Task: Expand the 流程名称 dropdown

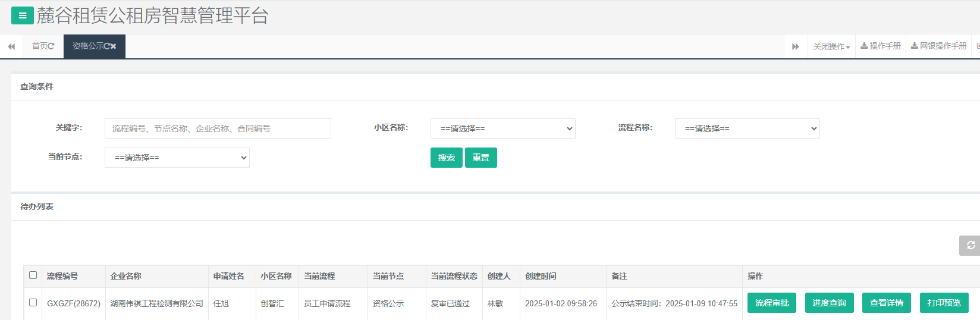Action: (747, 128)
